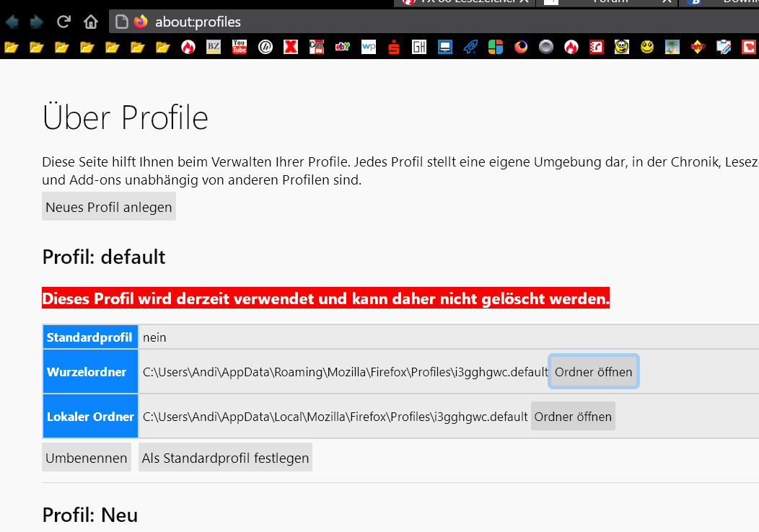Click the browser back arrow
The image size is (759, 532).
click(x=12, y=22)
